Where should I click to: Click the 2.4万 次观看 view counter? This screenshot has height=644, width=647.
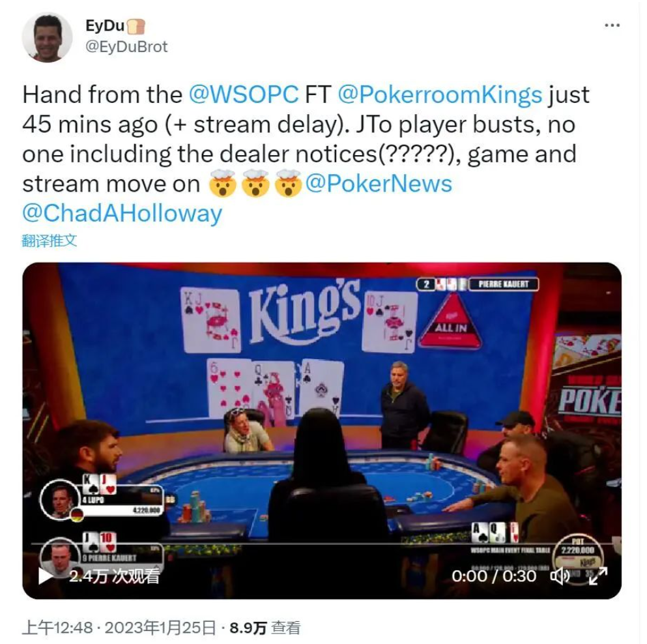point(114,576)
